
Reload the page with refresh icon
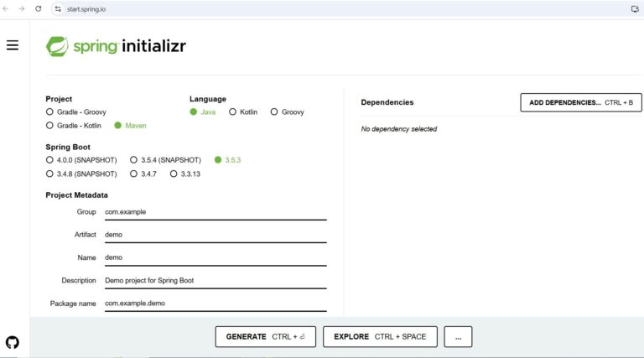pyautogui.click(x=39, y=8)
